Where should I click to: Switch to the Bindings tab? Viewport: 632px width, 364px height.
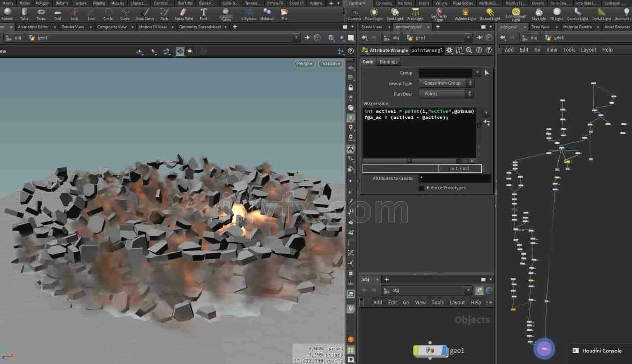coord(388,62)
